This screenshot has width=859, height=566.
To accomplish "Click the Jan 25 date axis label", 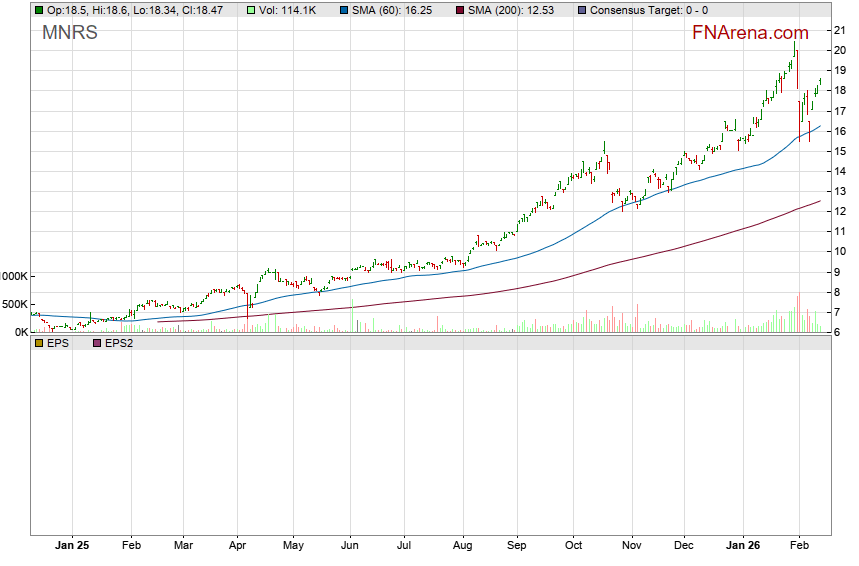I will 71,546.
